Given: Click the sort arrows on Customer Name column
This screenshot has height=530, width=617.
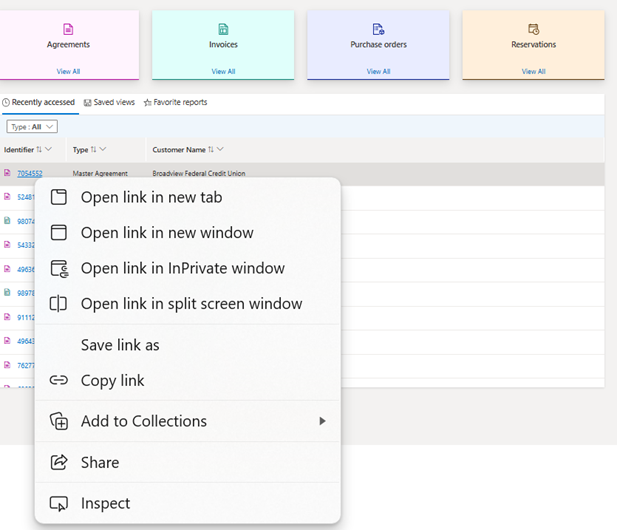Looking at the screenshot, I should pos(211,150).
